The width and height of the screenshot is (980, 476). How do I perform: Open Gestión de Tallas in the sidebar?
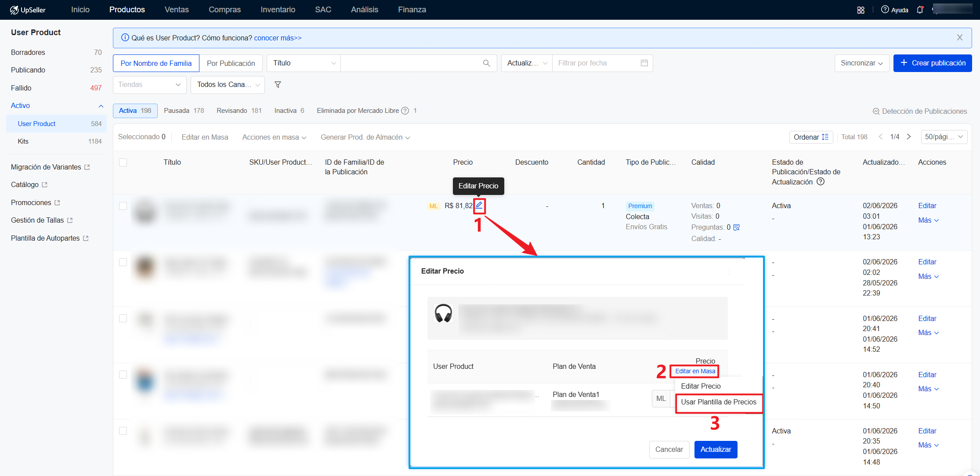click(42, 220)
